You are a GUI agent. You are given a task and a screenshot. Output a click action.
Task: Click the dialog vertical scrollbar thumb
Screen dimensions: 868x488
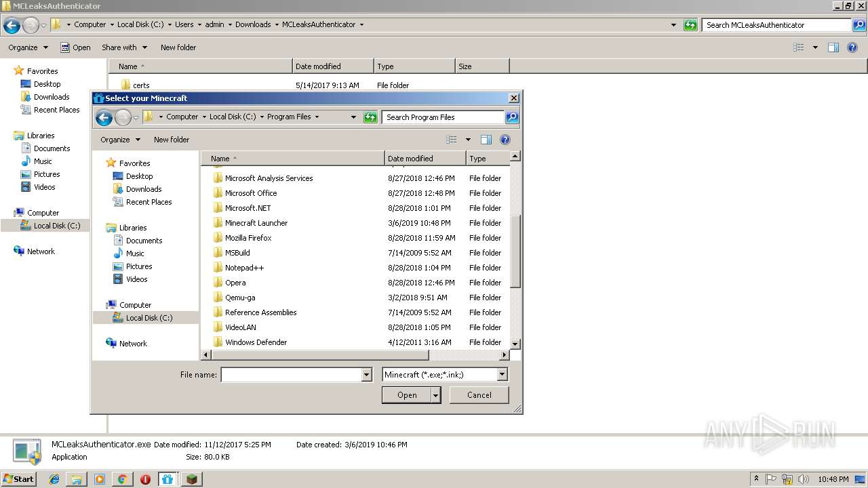(515, 251)
